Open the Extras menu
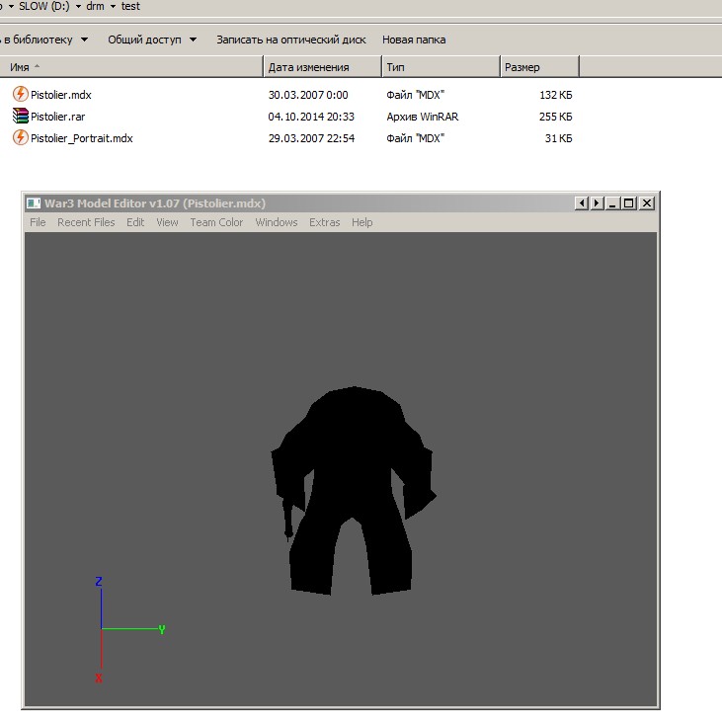Viewport: 722px width, 728px height. (x=325, y=222)
